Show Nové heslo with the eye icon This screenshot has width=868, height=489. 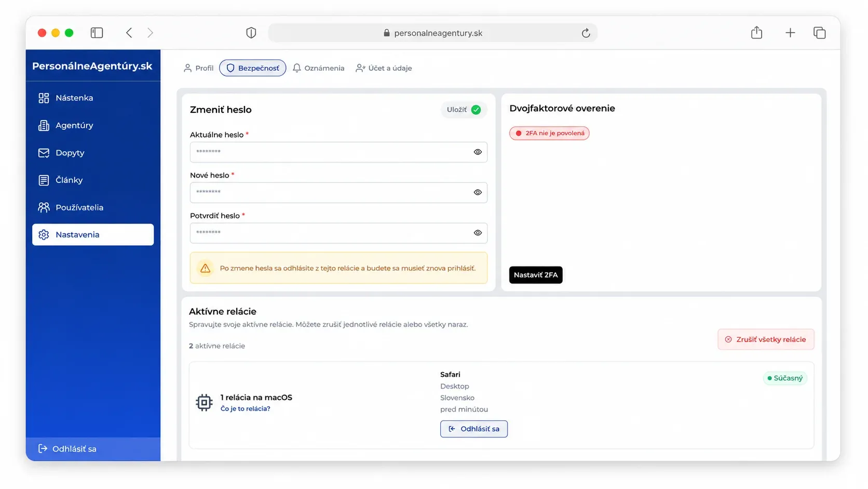click(478, 192)
